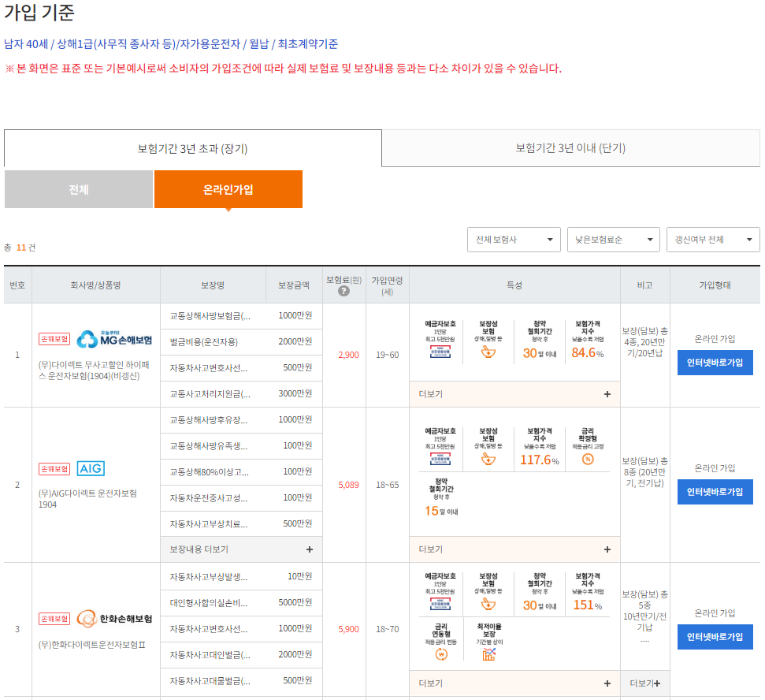Click premium 5,089 in AIG row

coord(348,485)
